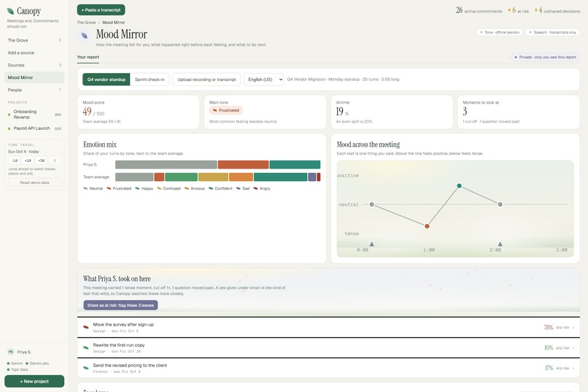Click the -1d time travel button
The image size is (588, 392).
(x=15, y=161)
